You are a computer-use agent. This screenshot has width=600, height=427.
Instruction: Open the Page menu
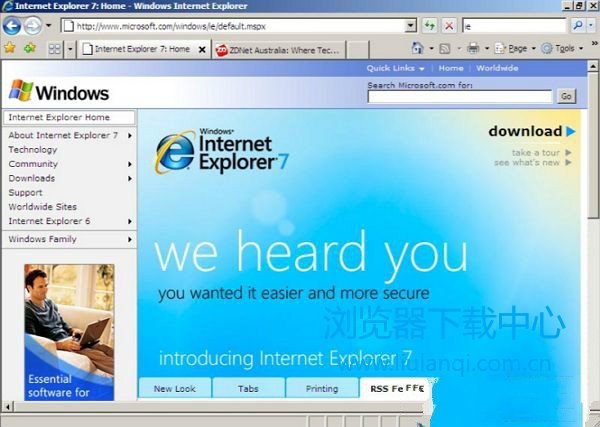515,49
